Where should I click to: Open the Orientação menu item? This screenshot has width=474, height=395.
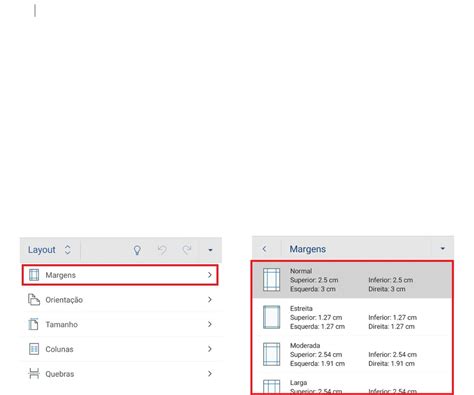[x=120, y=300]
